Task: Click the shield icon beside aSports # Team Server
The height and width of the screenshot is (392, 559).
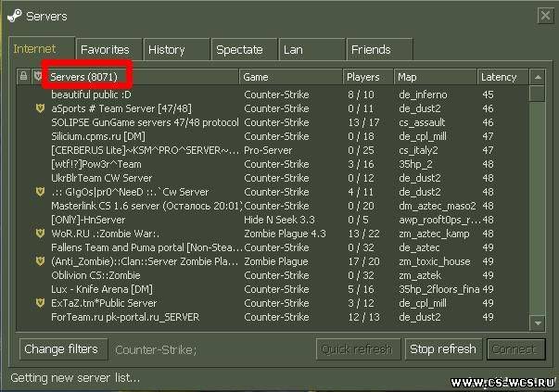Action: [40, 108]
